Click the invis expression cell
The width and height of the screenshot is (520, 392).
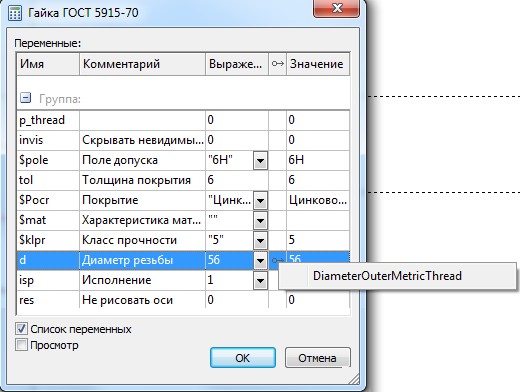pyautogui.click(x=237, y=140)
